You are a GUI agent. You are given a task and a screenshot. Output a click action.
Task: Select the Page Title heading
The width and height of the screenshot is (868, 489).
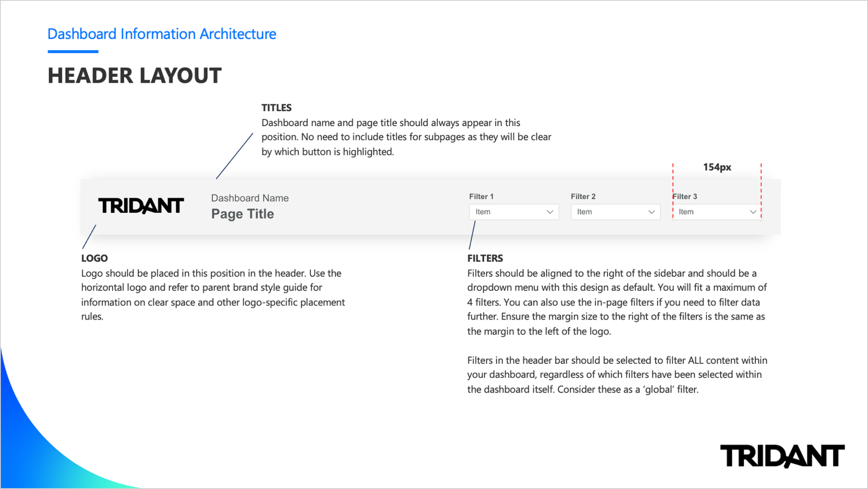tap(242, 214)
